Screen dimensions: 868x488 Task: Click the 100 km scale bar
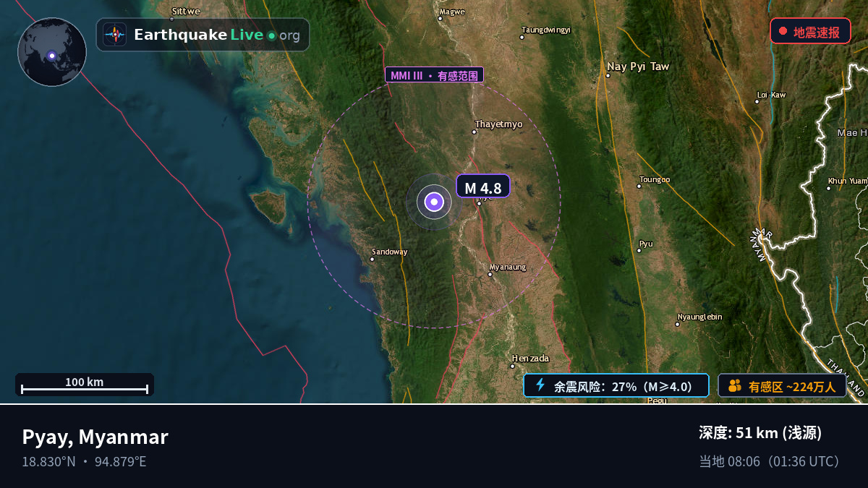click(85, 385)
